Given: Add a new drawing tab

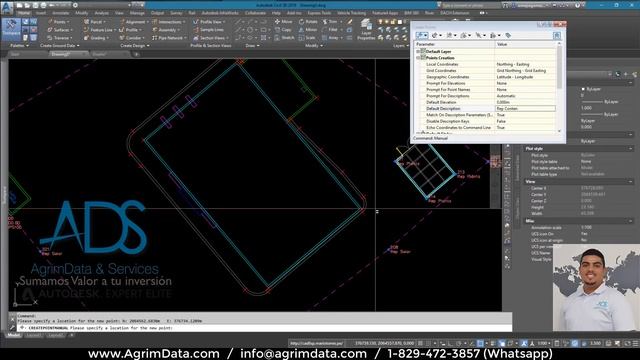Looking at the screenshot, I should click(136, 54).
